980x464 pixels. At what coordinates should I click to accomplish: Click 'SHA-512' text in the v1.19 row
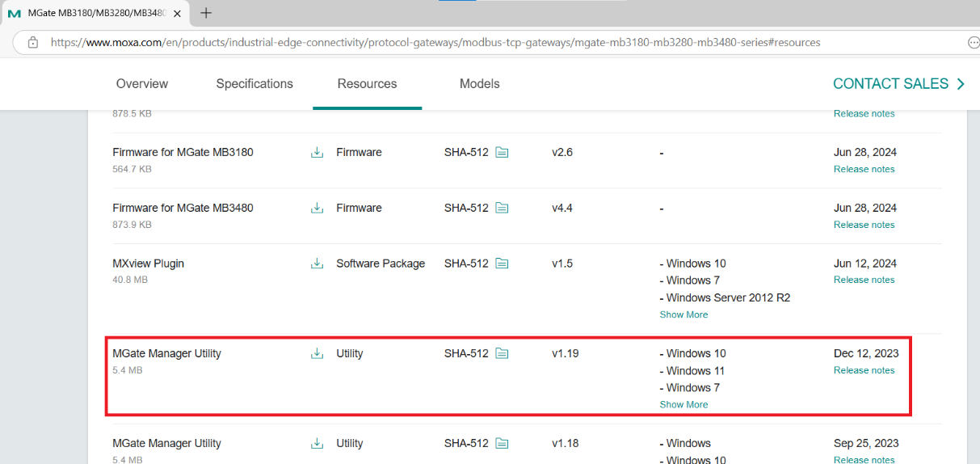(x=466, y=353)
